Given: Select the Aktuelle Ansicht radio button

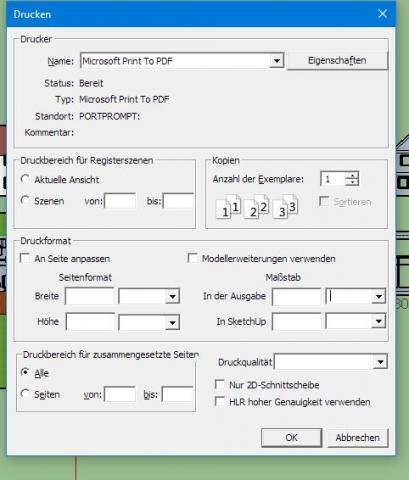Looking at the screenshot, I should click(25, 179).
